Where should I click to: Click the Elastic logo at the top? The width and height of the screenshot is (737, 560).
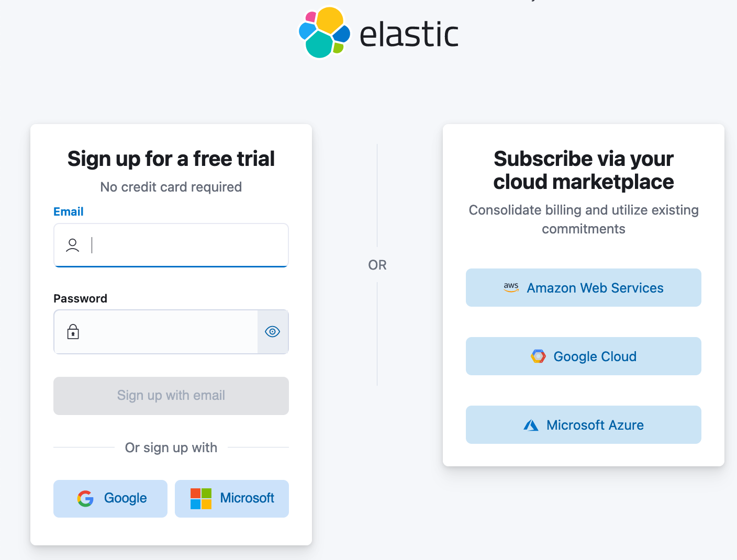click(x=378, y=32)
